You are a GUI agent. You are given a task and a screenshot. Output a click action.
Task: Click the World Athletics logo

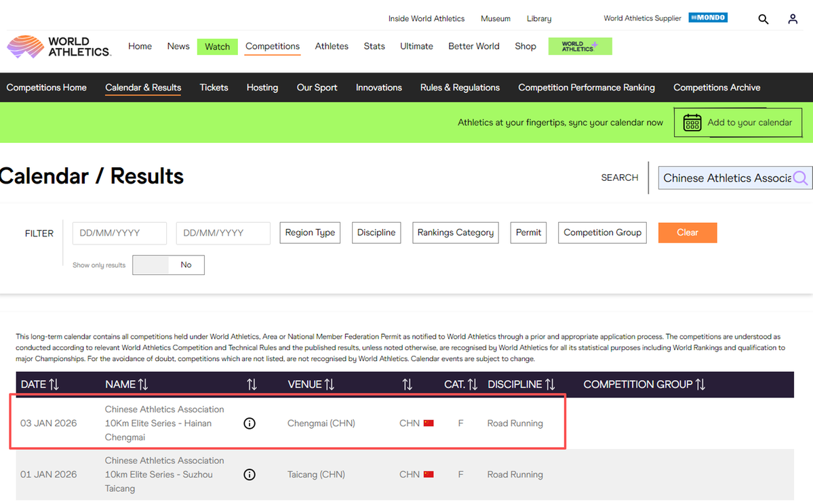[x=59, y=47]
